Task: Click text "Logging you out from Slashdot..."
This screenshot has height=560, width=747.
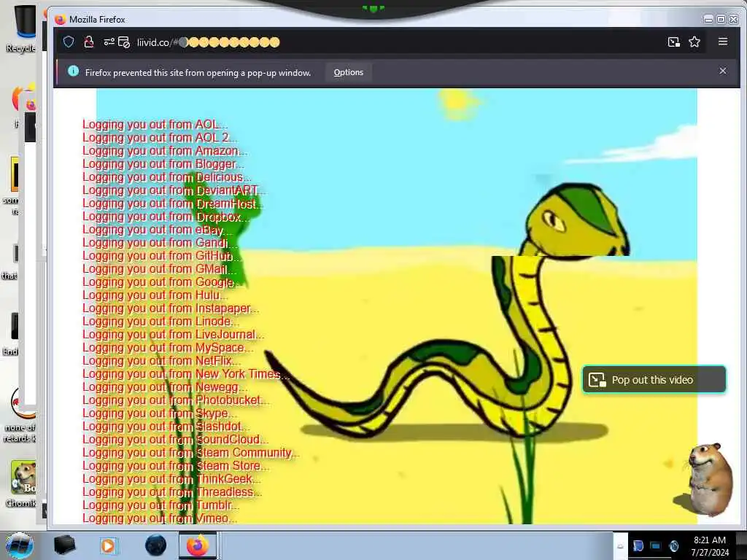Action: coord(166,426)
